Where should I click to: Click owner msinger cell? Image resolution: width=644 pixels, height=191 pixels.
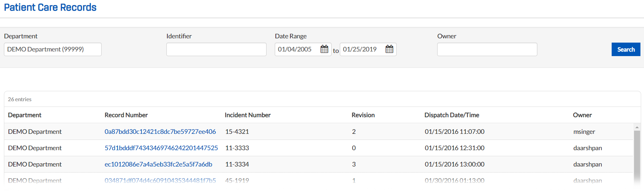click(584, 132)
